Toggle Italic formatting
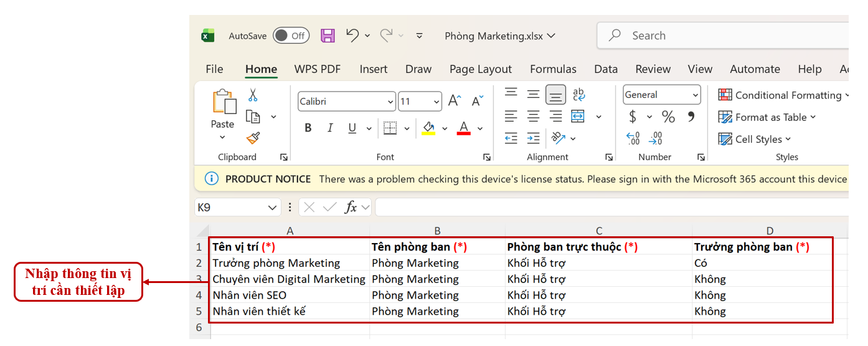868x346 pixels. [330, 128]
